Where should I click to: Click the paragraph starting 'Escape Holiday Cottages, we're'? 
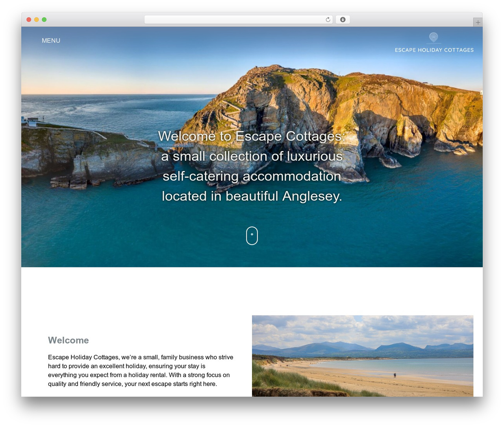click(x=141, y=371)
